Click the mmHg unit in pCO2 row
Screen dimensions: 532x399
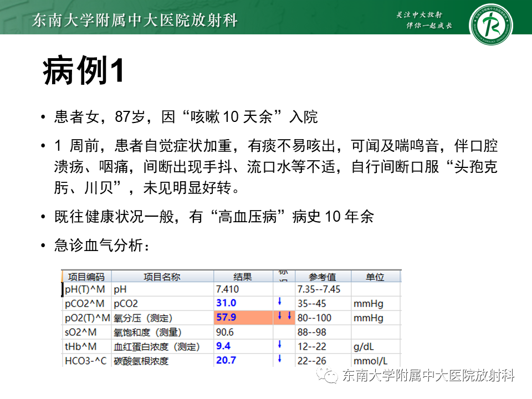(x=368, y=304)
